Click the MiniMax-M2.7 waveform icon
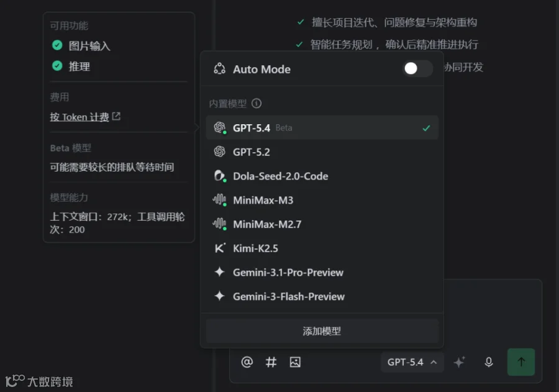This screenshot has width=559, height=392. pyautogui.click(x=220, y=224)
